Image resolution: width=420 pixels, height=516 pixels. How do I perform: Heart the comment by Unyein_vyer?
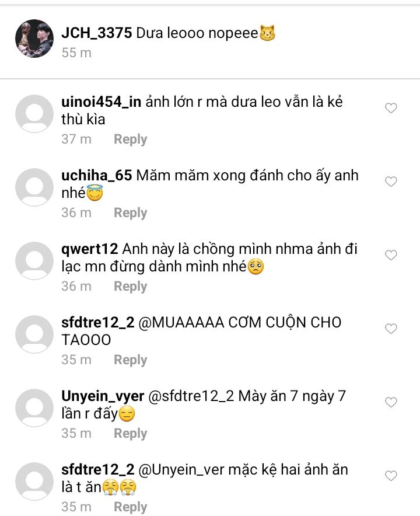[x=391, y=402]
